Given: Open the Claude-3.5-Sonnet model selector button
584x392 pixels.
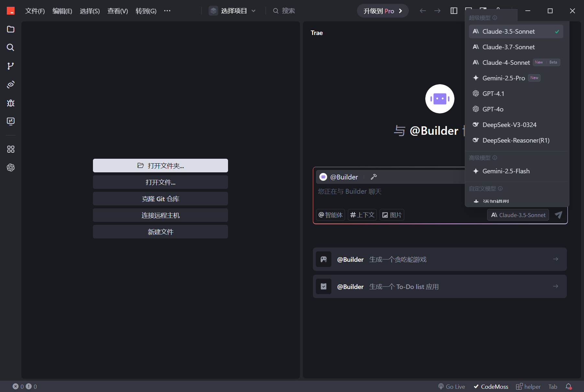Looking at the screenshot, I should (518, 215).
